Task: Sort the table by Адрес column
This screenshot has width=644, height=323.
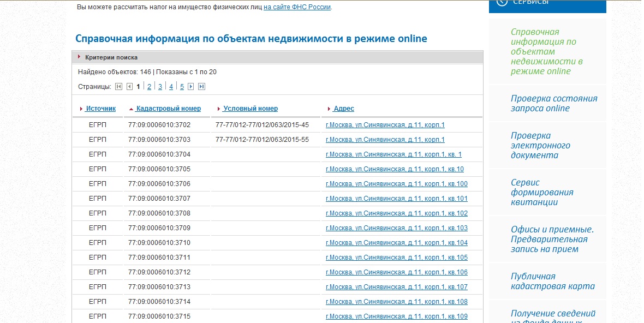Action: [343, 109]
